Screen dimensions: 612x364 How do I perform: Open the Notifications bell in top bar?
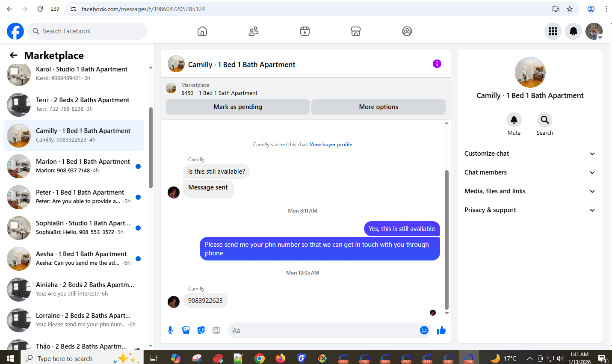click(574, 31)
